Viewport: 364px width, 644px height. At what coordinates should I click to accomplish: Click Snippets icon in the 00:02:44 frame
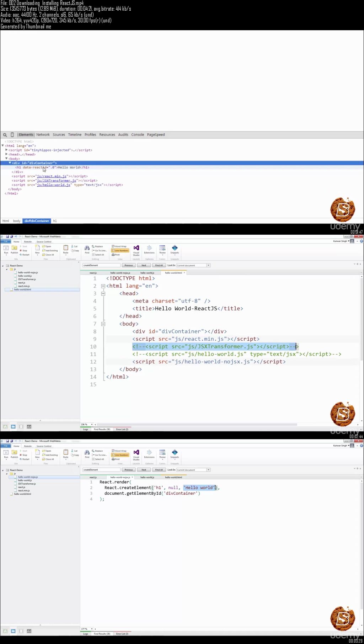coord(175,248)
